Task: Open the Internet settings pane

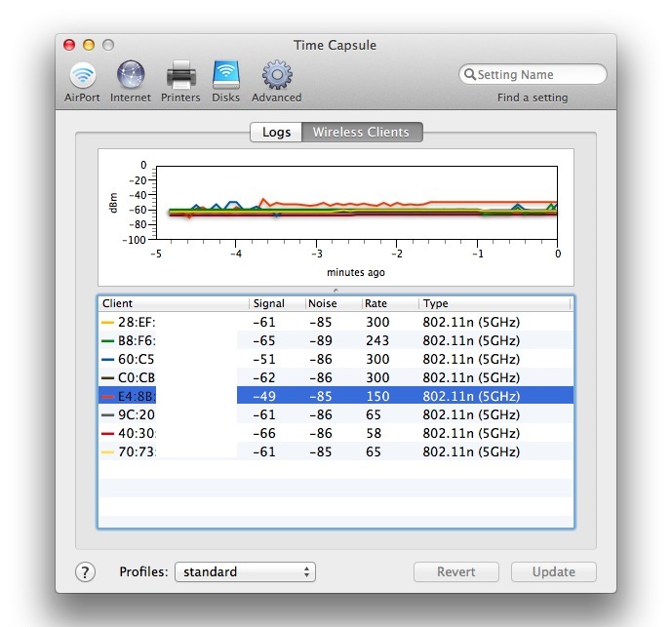Action: 131,82
